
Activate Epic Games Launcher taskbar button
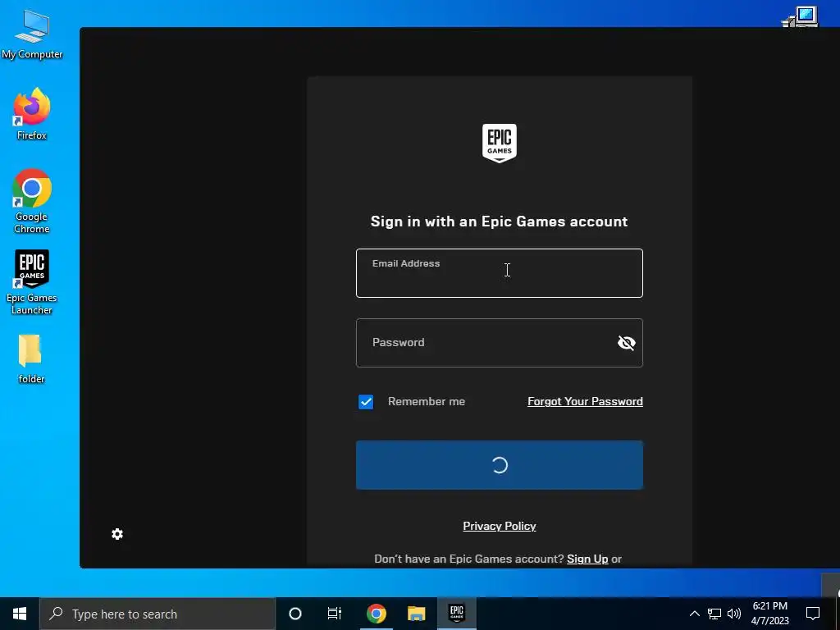click(456, 614)
